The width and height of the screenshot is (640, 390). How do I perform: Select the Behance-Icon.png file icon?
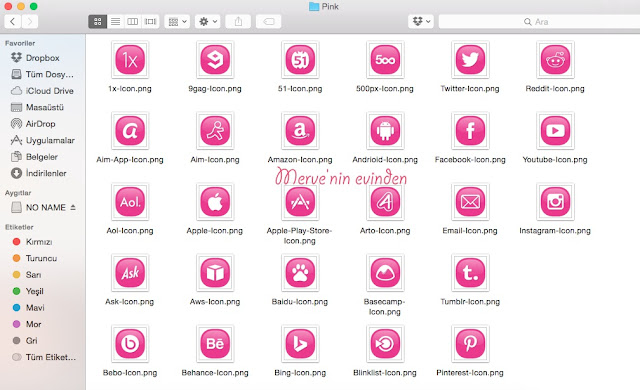[x=215, y=343]
